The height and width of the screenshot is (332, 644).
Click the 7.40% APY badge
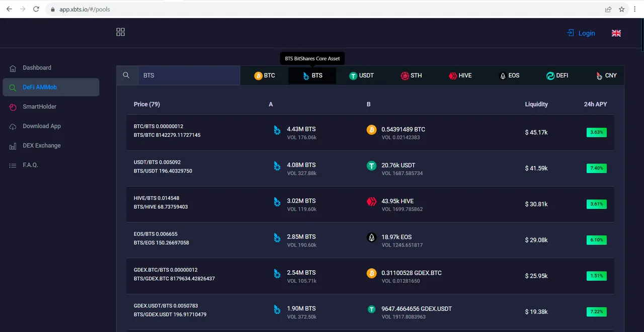[597, 169]
